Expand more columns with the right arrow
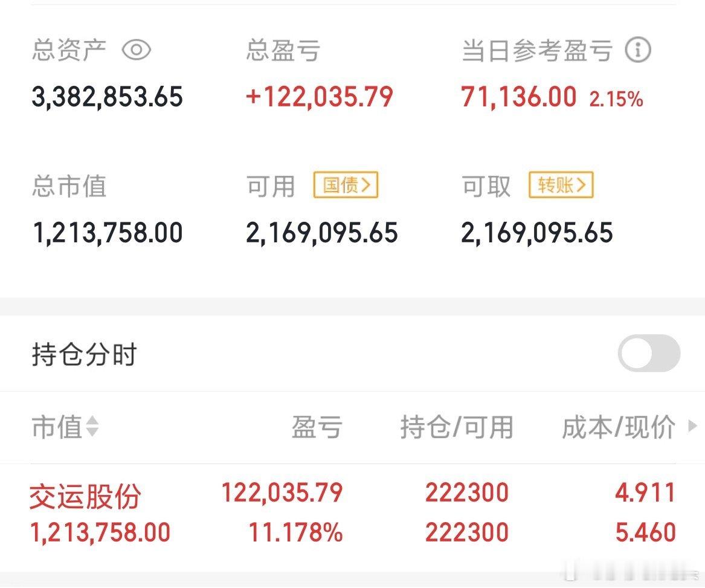 693,425
